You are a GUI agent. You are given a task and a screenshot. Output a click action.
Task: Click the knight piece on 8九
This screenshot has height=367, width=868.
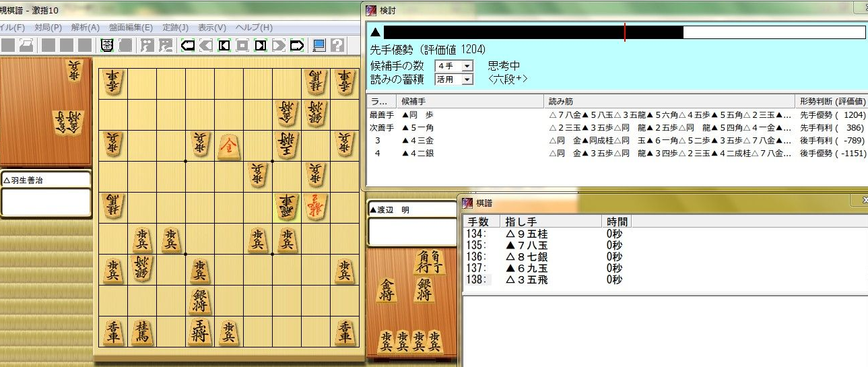141,331
